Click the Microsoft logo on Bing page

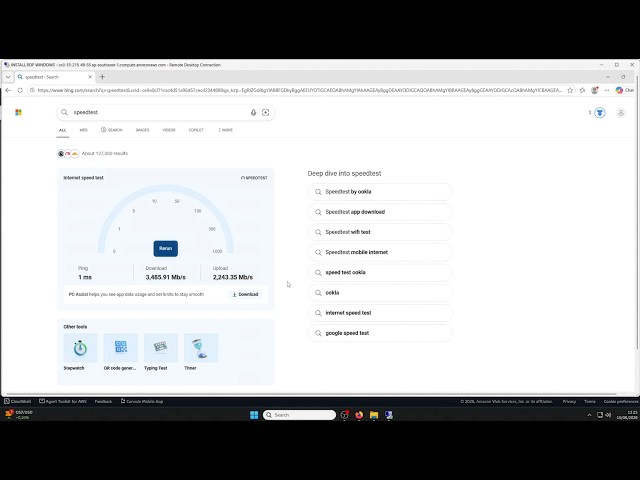[x=18, y=112]
